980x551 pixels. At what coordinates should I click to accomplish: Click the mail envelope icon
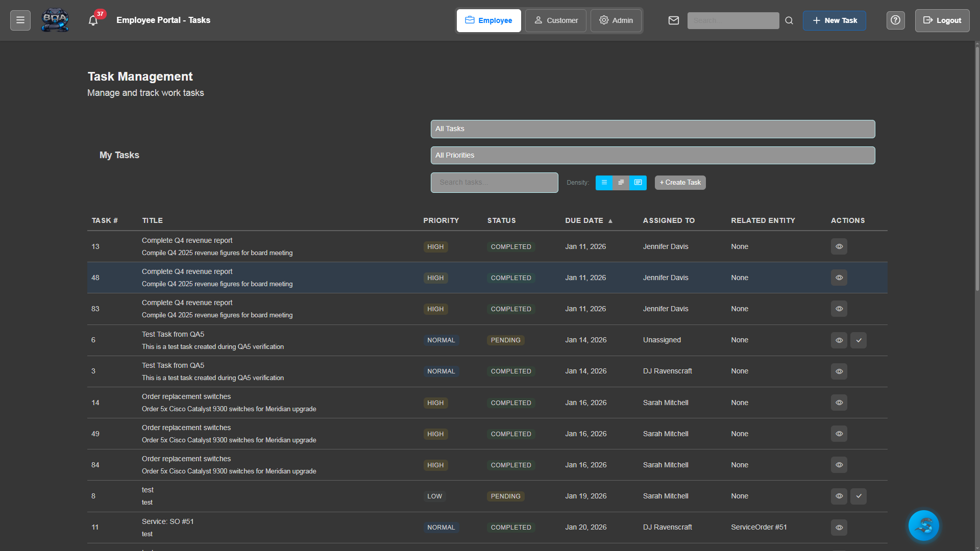[x=673, y=20]
